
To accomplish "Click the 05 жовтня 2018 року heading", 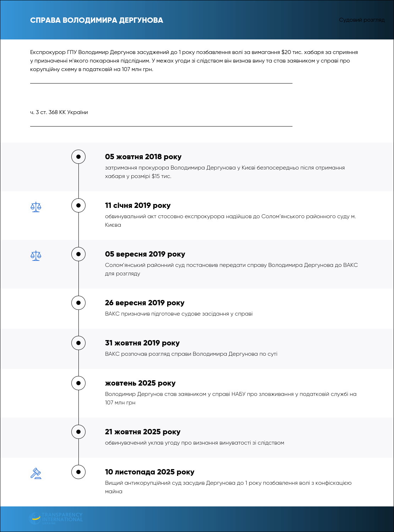I will click(143, 157).
